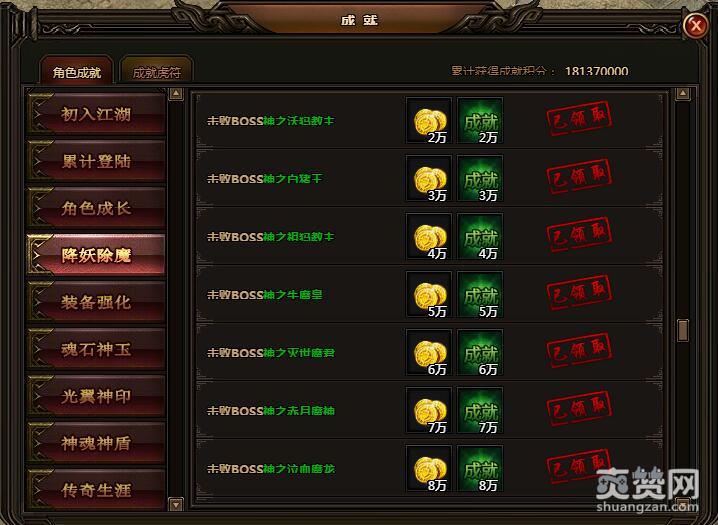Click the 2万 gold coin reward icon
Image resolution: width=718 pixels, height=525 pixels.
429,120
